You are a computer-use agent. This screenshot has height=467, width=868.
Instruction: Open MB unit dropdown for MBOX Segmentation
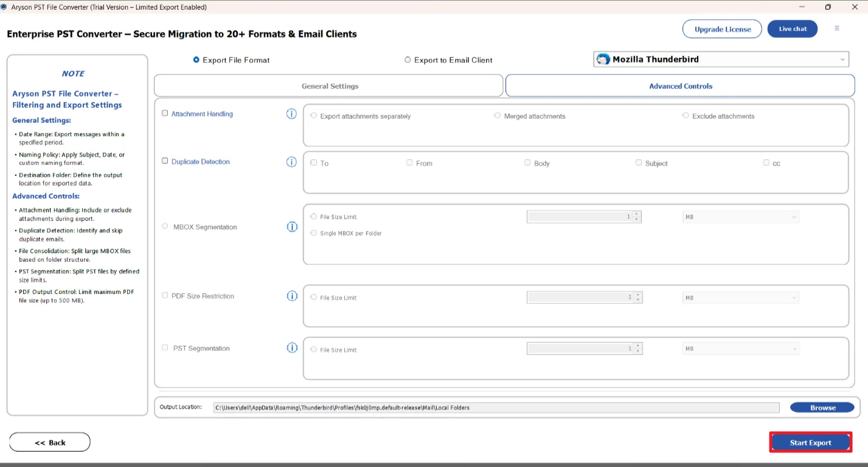[x=740, y=217]
